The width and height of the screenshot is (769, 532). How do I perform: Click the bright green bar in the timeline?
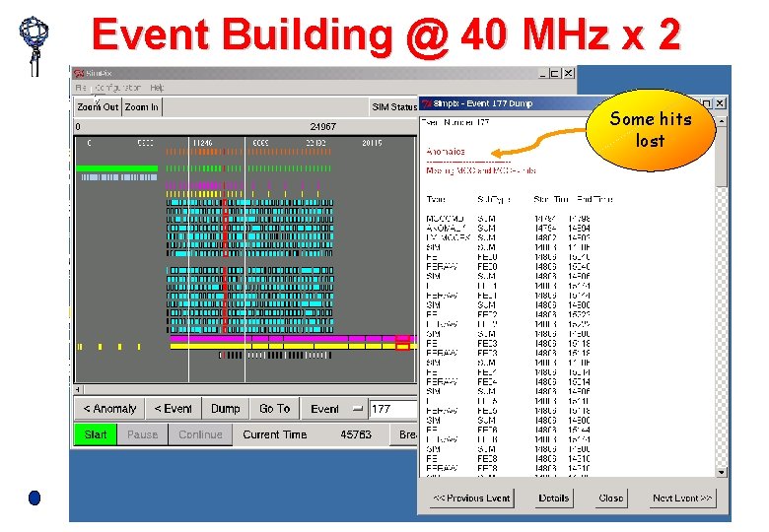click(116, 168)
